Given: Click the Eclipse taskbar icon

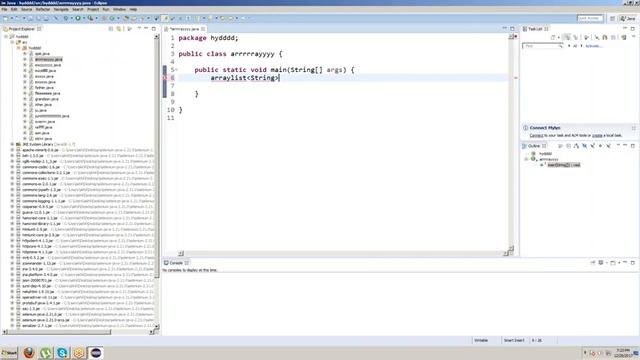Looking at the screenshot, I should [96, 352].
